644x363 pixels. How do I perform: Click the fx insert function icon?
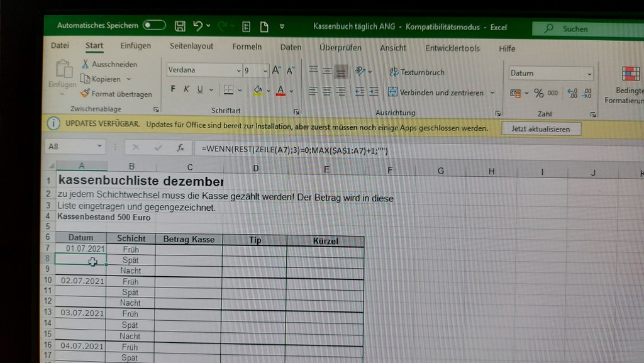180,148
